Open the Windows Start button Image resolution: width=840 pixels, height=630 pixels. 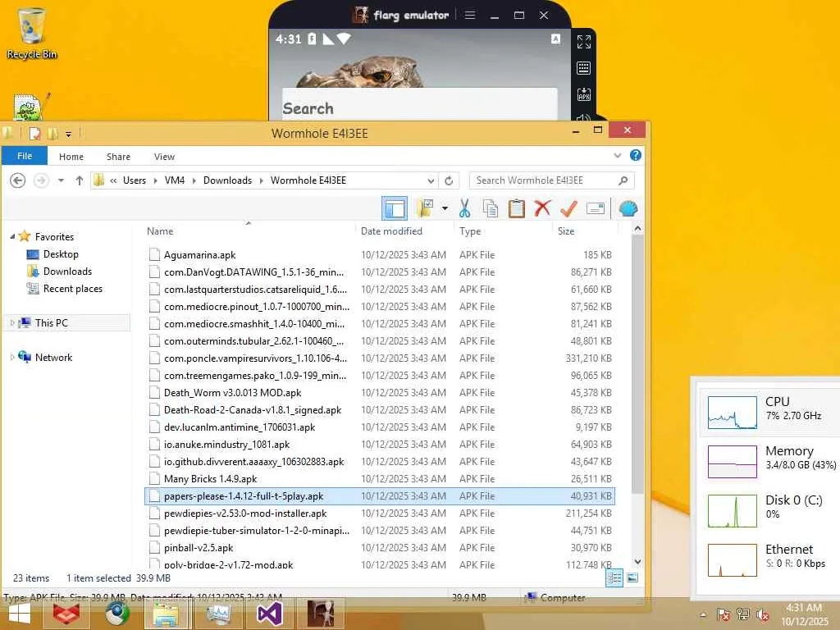click(x=19, y=614)
